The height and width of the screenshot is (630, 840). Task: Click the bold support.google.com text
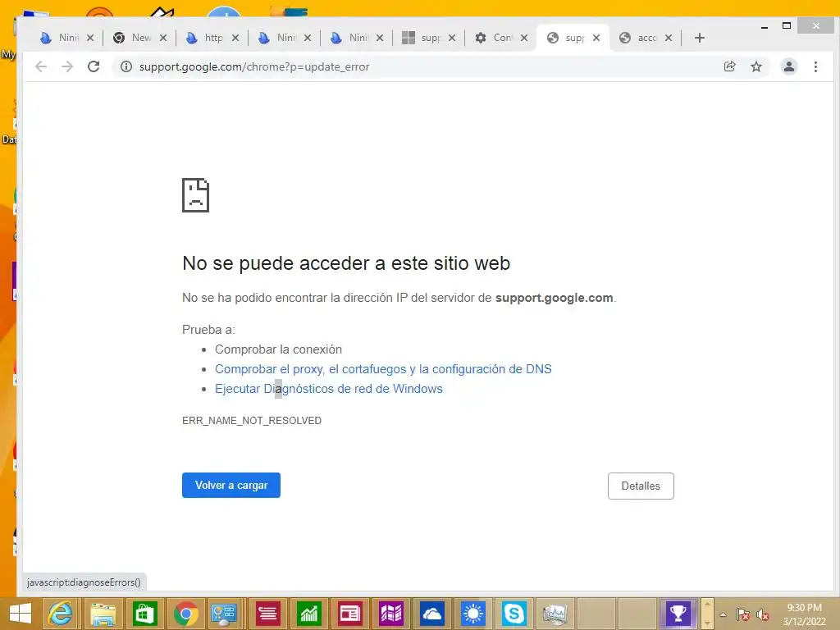point(554,298)
